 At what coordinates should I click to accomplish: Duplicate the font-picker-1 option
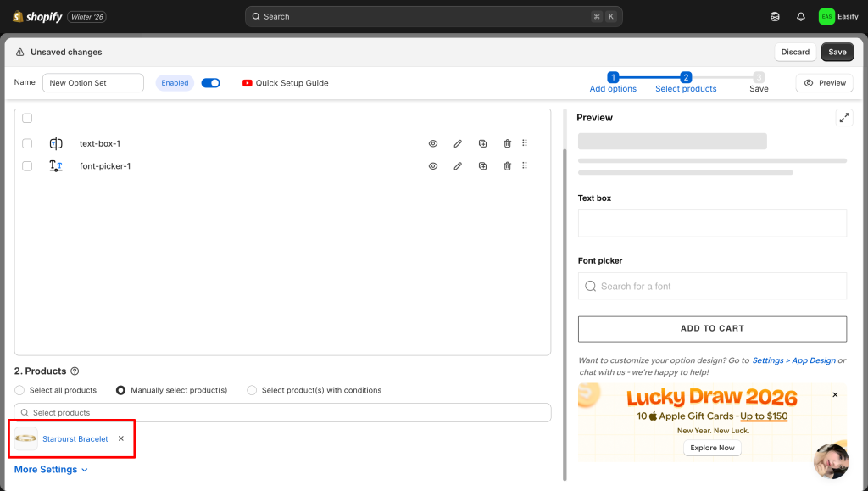pyautogui.click(x=482, y=166)
